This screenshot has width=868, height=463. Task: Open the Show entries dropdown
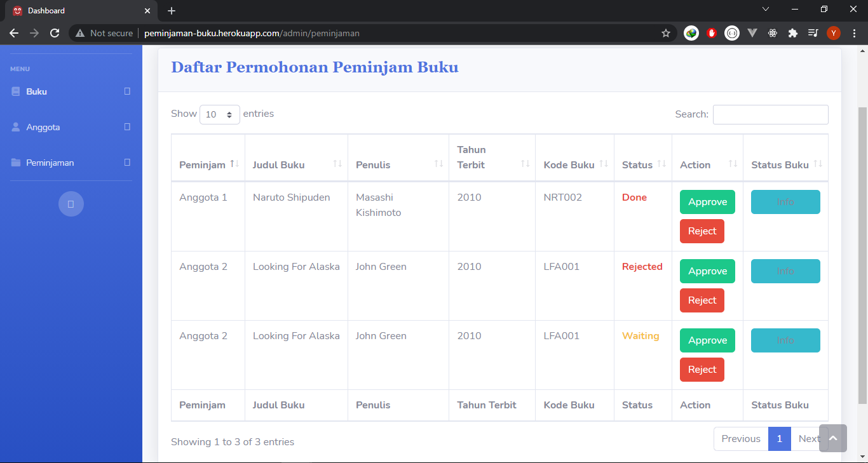[220, 114]
